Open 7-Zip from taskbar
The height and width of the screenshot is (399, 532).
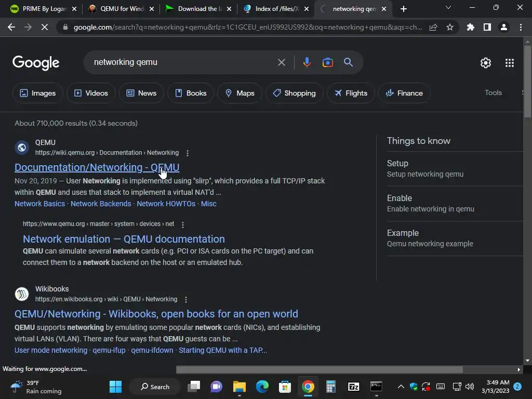pyautogui.click(x=353, y=387)
